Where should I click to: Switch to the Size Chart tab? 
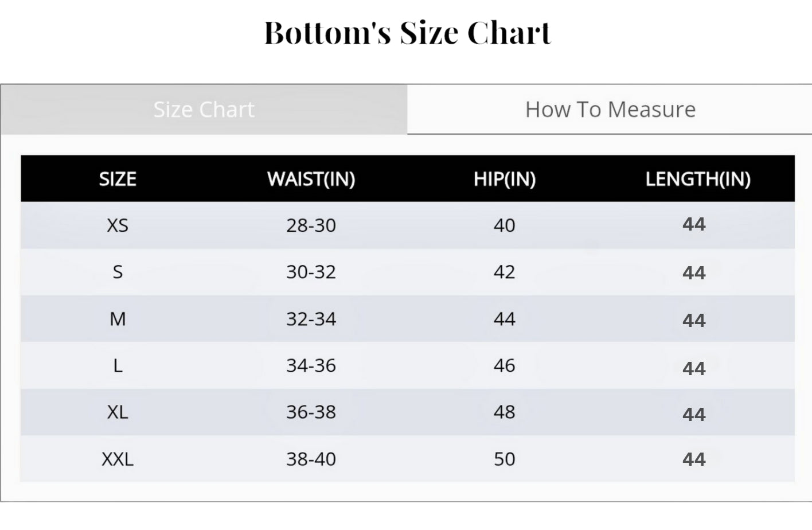point(204,110)
